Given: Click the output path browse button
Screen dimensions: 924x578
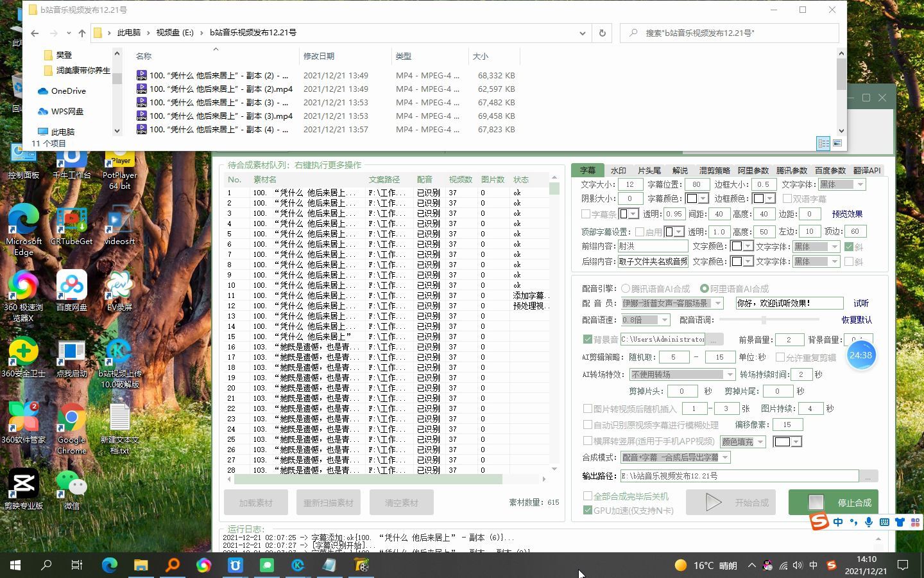Looking at the screenshot, I should coord(868,476).
